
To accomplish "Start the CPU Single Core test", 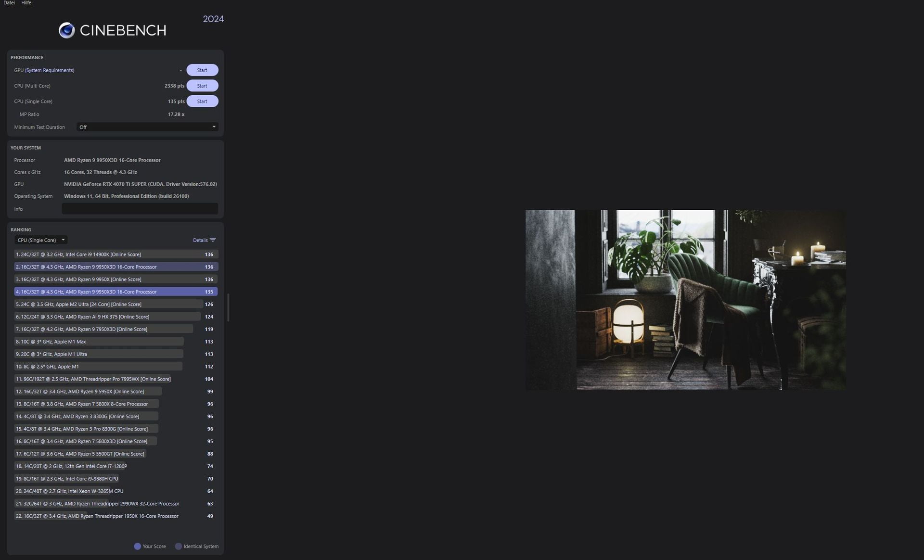I will pyautogui.click(x=202, y=102).
